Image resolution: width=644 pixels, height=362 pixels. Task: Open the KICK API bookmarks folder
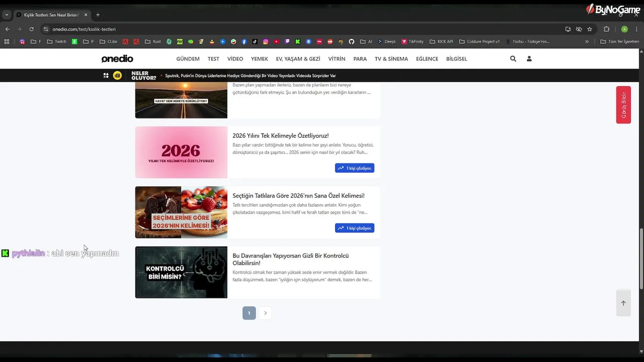(x=442, y=42)
